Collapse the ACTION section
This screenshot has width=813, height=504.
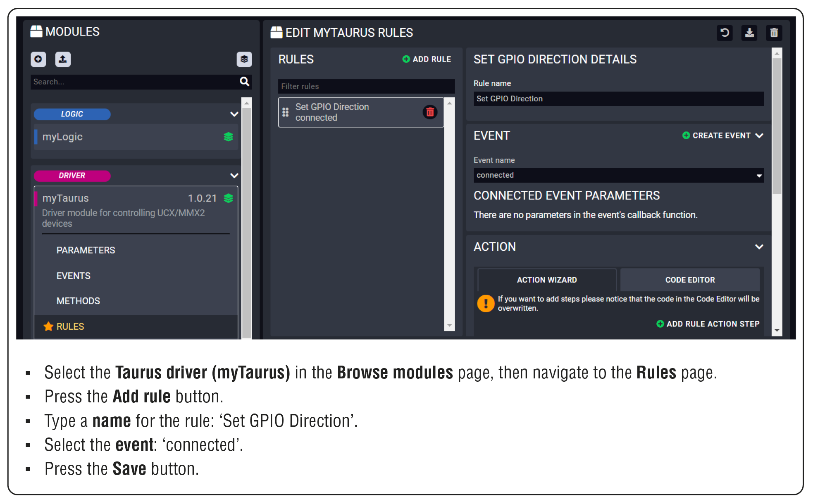(759, 247)
